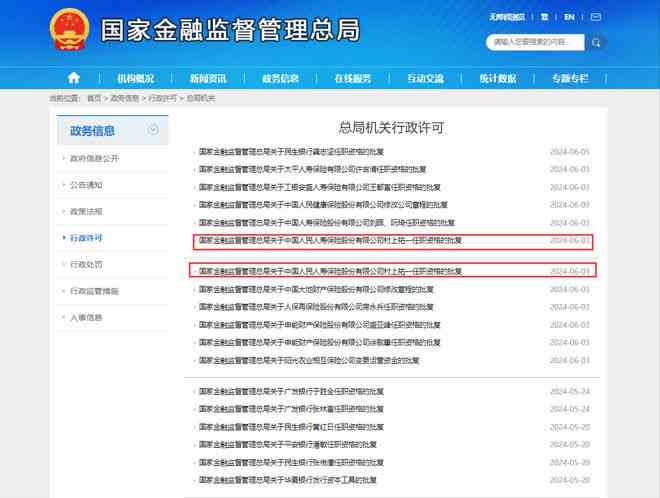Open the 工银安盛人寿保险 approval entry
The height and width of the screenshot is (498, 660).
coord(319,187)
